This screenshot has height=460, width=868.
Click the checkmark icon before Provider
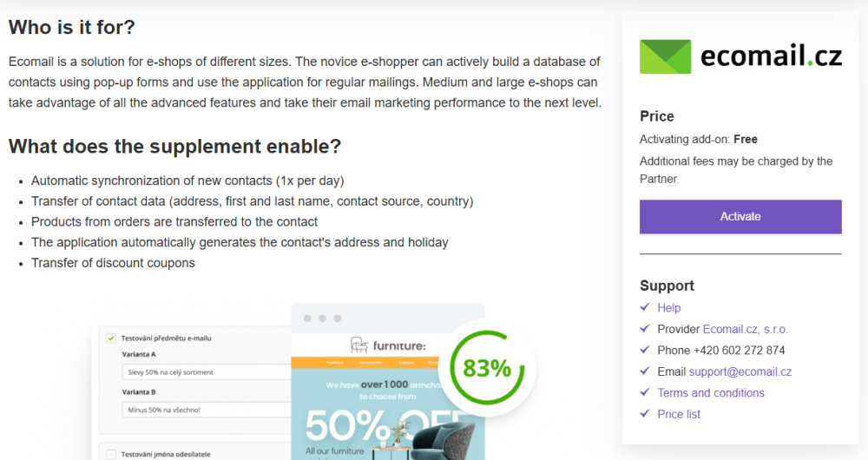click(x=645, y=329)
